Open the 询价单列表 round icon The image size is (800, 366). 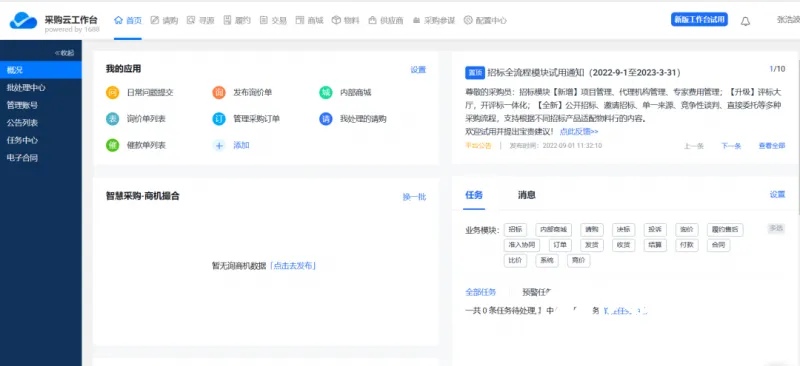click(x=112, y=119)
